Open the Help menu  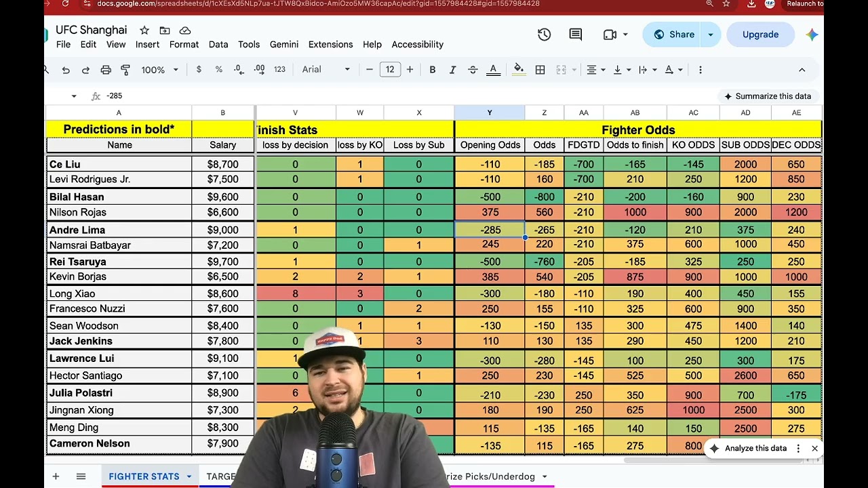click(372, 45)
